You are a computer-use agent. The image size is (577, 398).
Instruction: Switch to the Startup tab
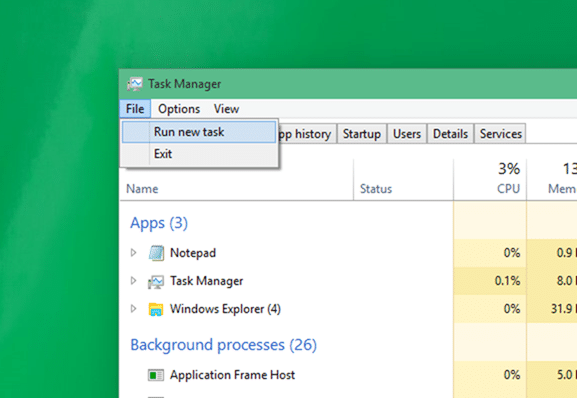pos(362,134)
